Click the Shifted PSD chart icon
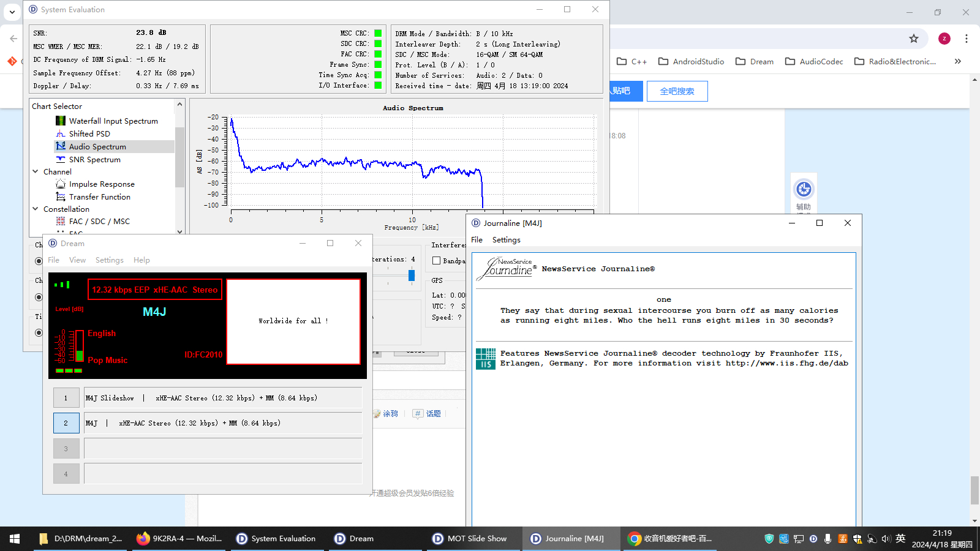The image size is (980, 551). pyautogui.click(x=61, y=133)
